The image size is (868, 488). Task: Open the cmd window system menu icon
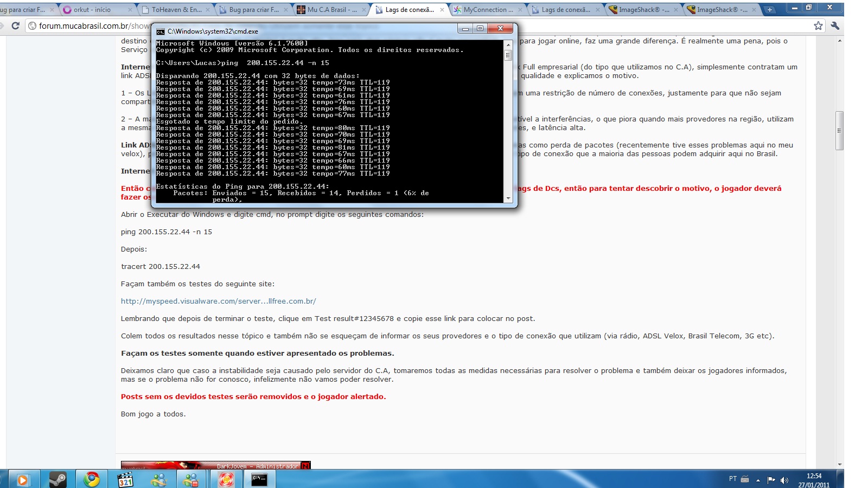161,31
